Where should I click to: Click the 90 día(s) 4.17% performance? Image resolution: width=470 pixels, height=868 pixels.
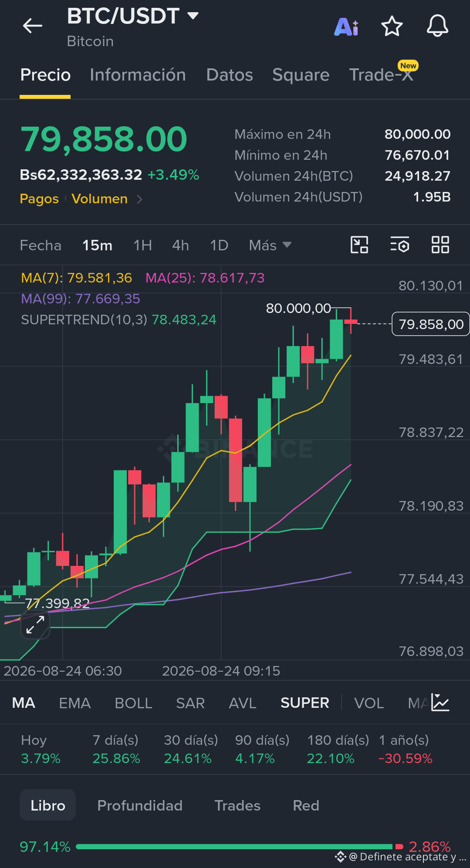pos(262,749)
